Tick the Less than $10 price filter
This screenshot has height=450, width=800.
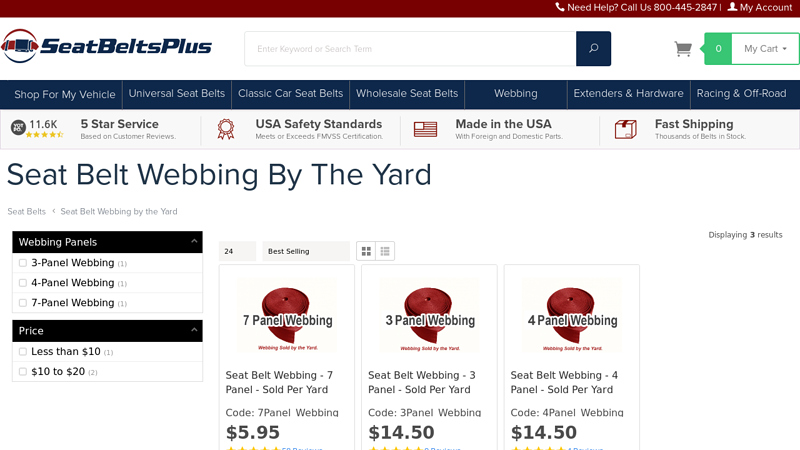[22, 352]
